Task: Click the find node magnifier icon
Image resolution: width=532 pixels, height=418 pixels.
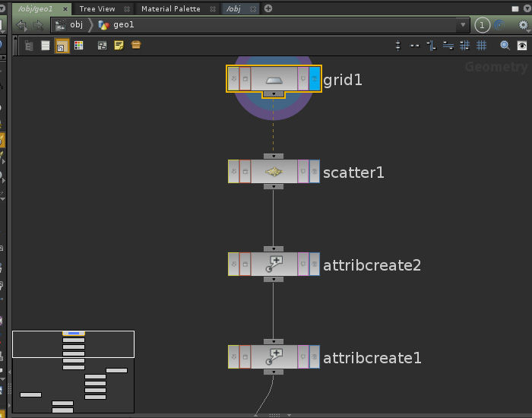Action: click(505, 46)
